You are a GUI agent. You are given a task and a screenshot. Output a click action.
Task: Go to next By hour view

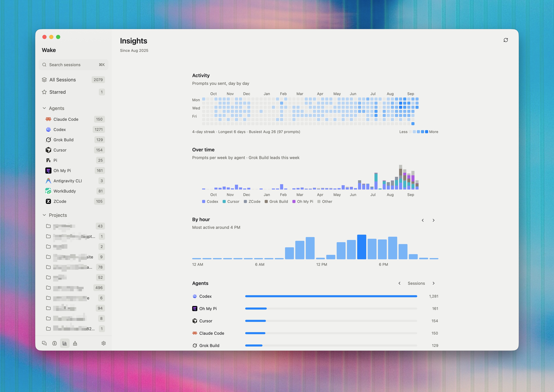pyautogui.click(x=433, y=220)
